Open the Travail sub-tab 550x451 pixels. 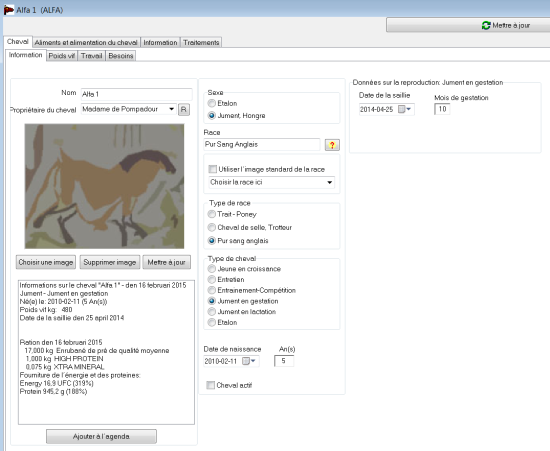92,56
